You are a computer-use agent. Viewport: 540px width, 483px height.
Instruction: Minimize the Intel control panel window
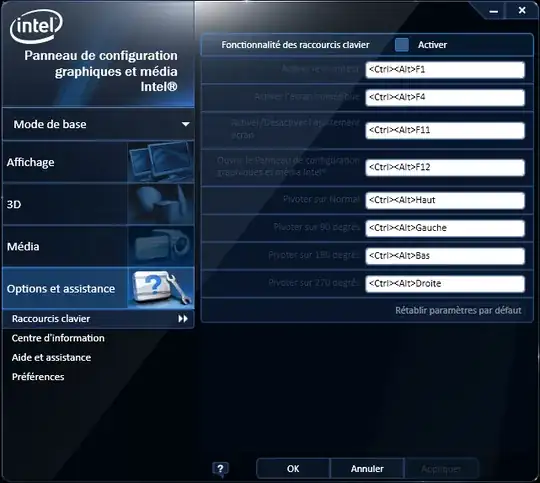coord(494,11)
